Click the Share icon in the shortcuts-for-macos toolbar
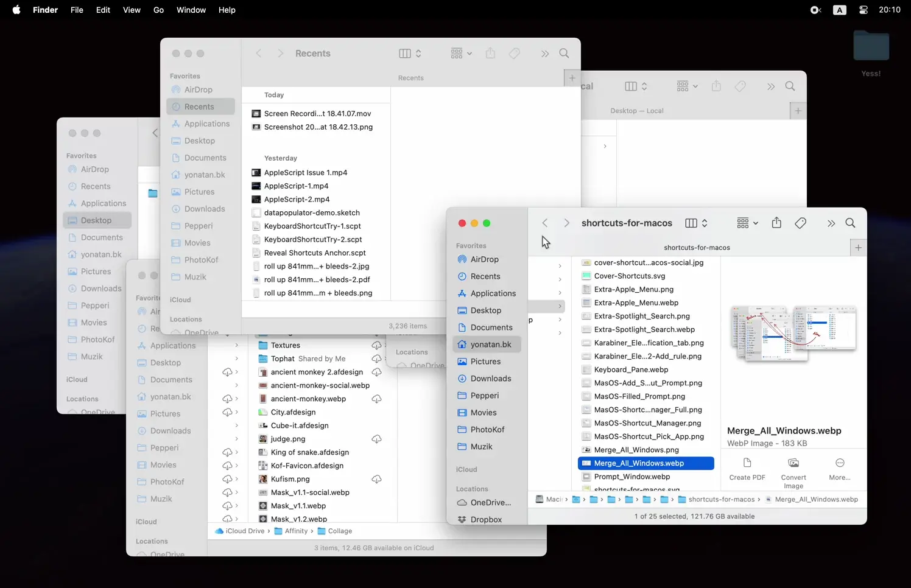The height and width of the screenshot is (588, 911). tap(776, 223)
